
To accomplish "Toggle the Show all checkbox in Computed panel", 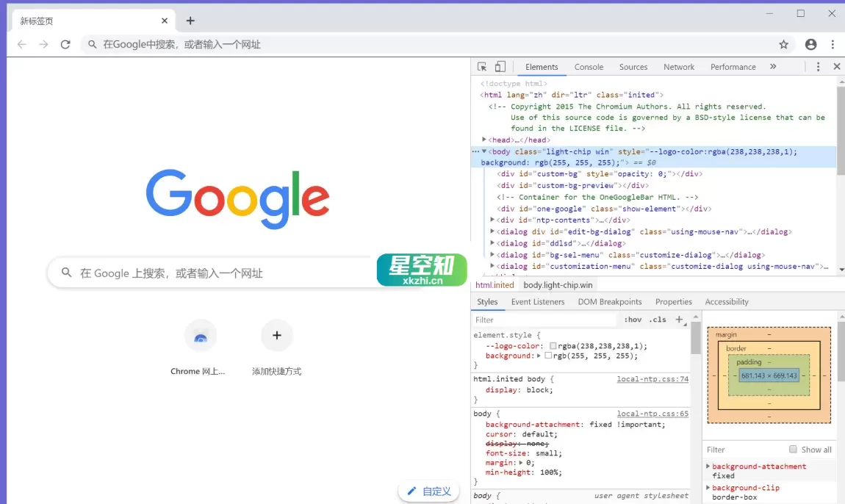I will click(x=793, y=449).
